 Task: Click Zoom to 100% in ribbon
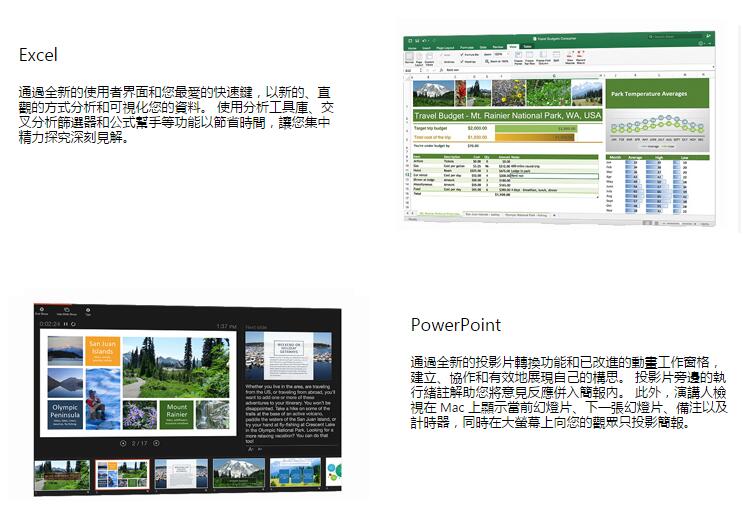497,61
